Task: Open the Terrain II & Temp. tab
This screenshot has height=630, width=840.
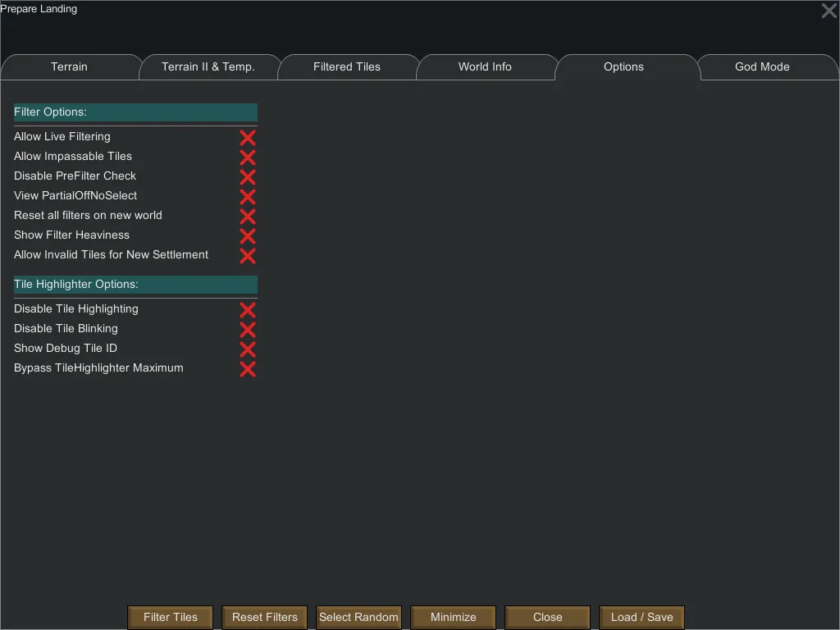Action: coord(208,67)
